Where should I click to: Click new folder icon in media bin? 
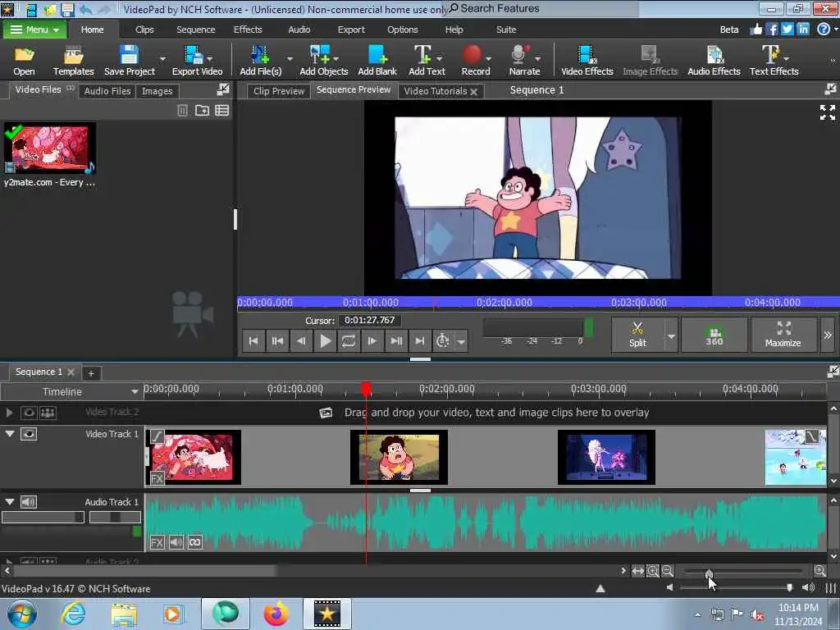pos(202,111)
